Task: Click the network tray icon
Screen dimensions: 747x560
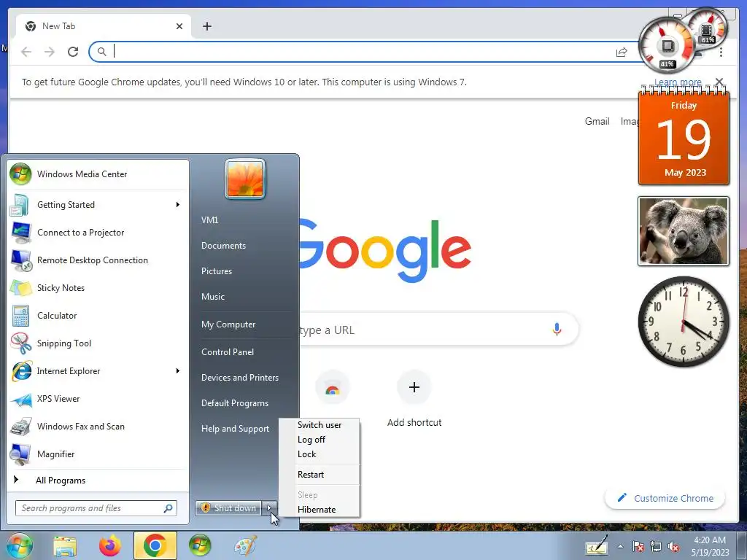Action: (x=656, y=547)
